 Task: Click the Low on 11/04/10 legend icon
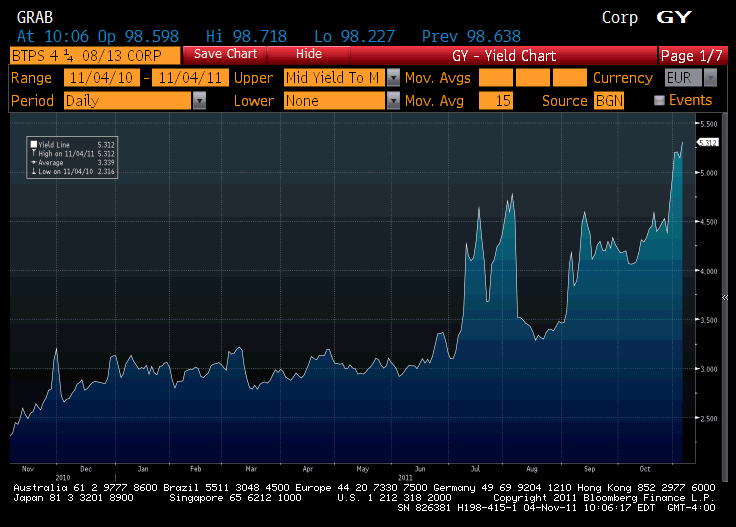click(34, 171)
